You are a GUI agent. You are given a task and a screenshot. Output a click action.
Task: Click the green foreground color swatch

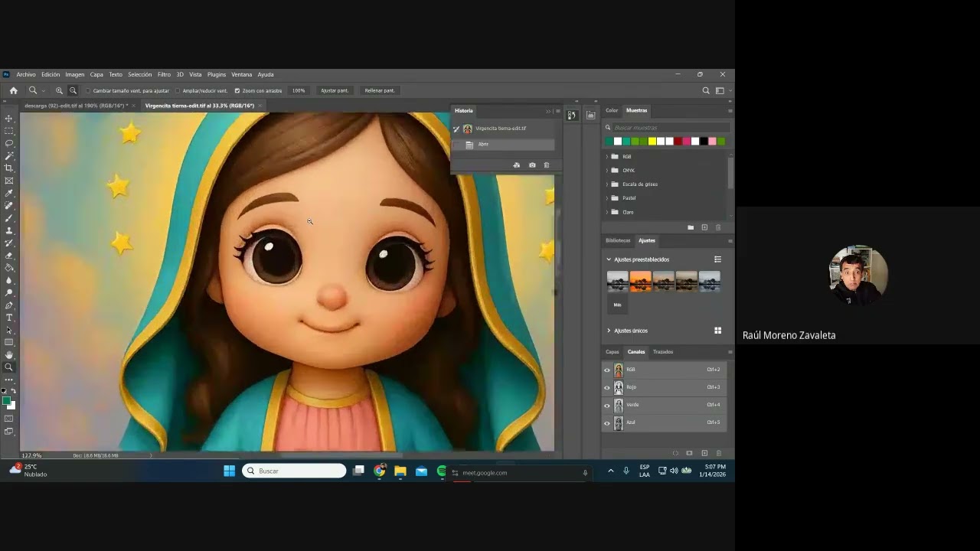pyautogui.click(x=6, y=400)
